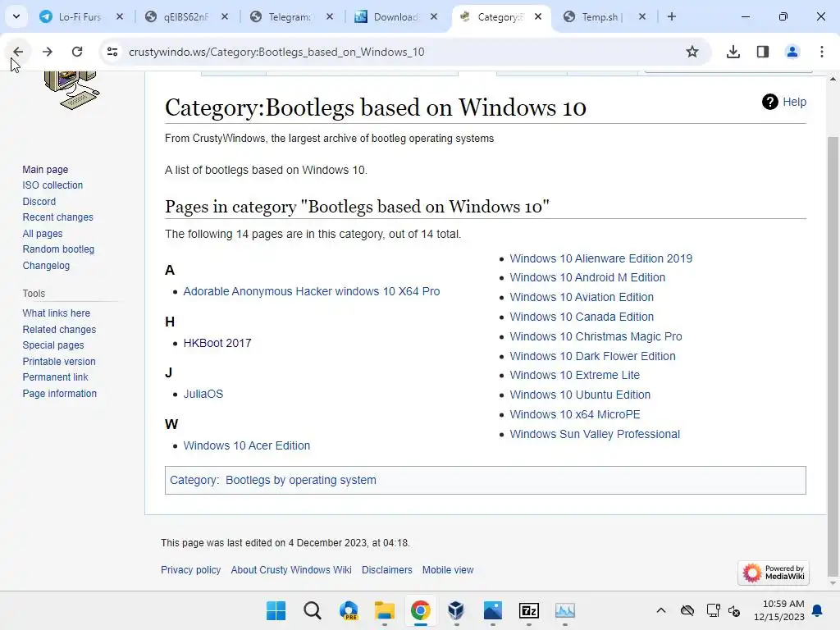Open HKBoot 2017 page
The width and height of the screenshot is (840, 630).
point(217,343)
